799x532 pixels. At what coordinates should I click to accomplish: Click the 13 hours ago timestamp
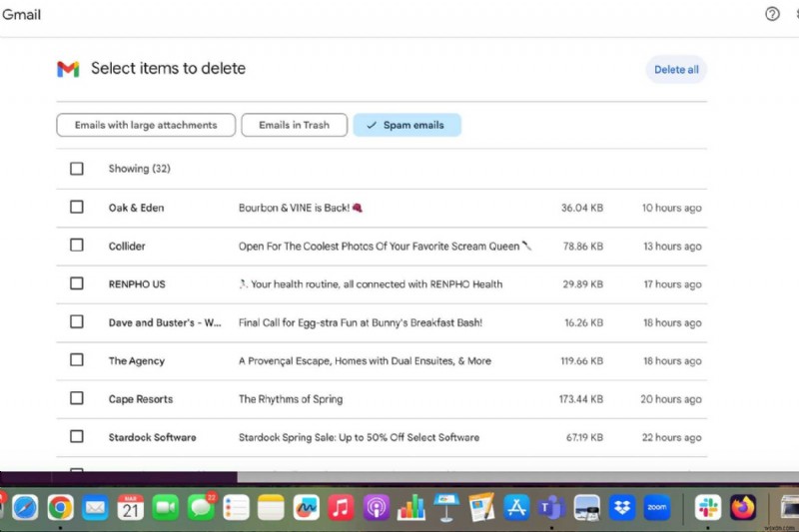(x=672, y=246)
